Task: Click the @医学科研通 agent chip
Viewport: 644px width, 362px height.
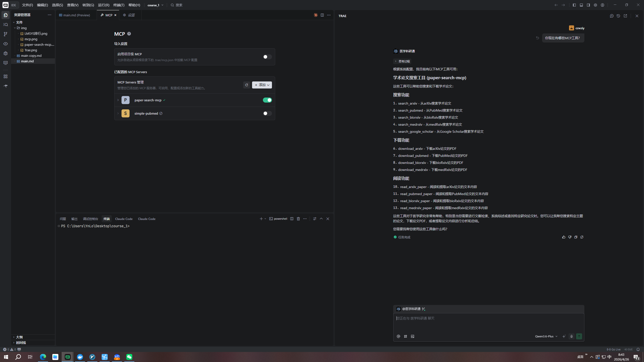Action: point(411,309)
